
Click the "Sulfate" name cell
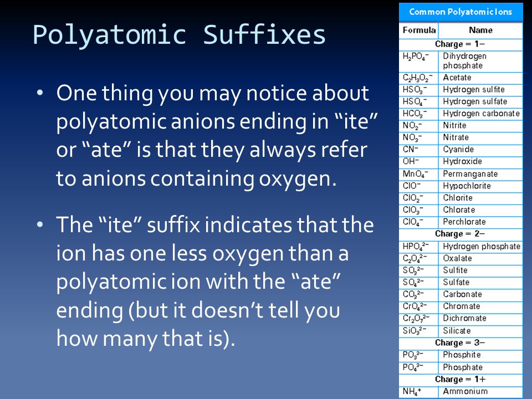(x=480, y=282)
